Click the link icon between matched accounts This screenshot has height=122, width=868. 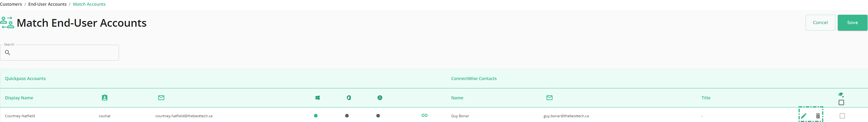click(x=425, y=115)
